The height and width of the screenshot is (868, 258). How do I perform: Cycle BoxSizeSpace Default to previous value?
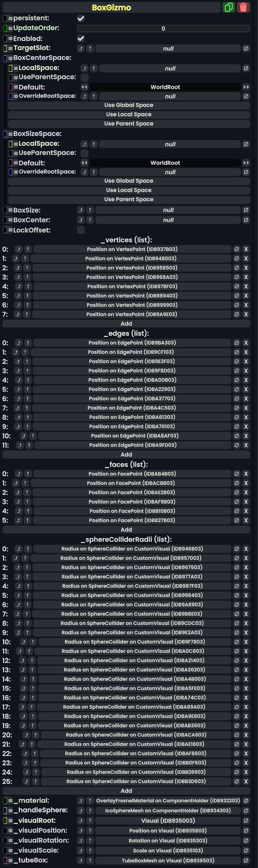(85, 163)
